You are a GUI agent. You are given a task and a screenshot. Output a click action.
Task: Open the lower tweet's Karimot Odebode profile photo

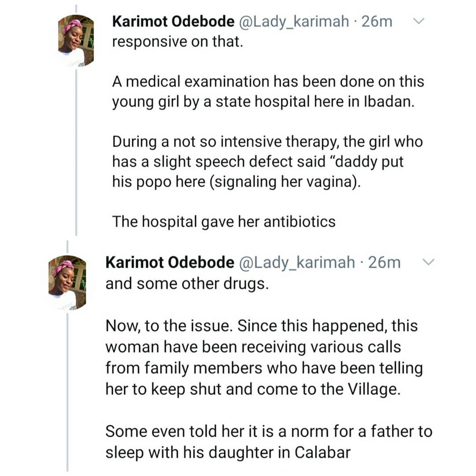pos(67,283)
